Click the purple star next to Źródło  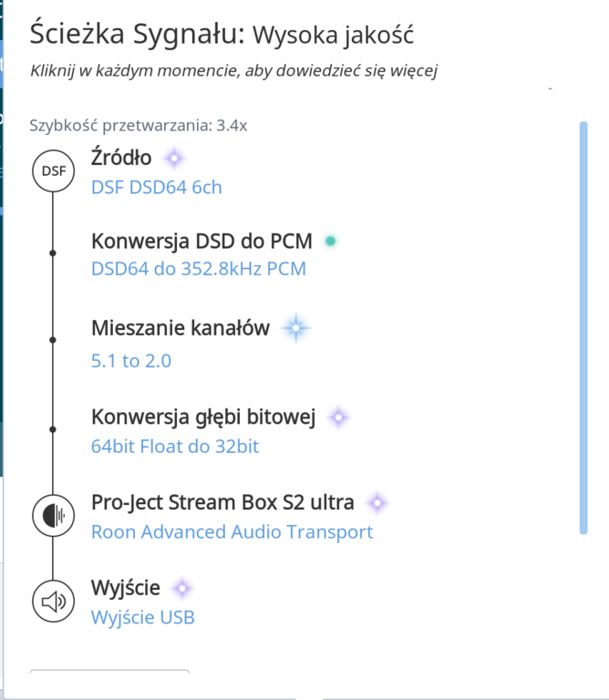(174, 158)
